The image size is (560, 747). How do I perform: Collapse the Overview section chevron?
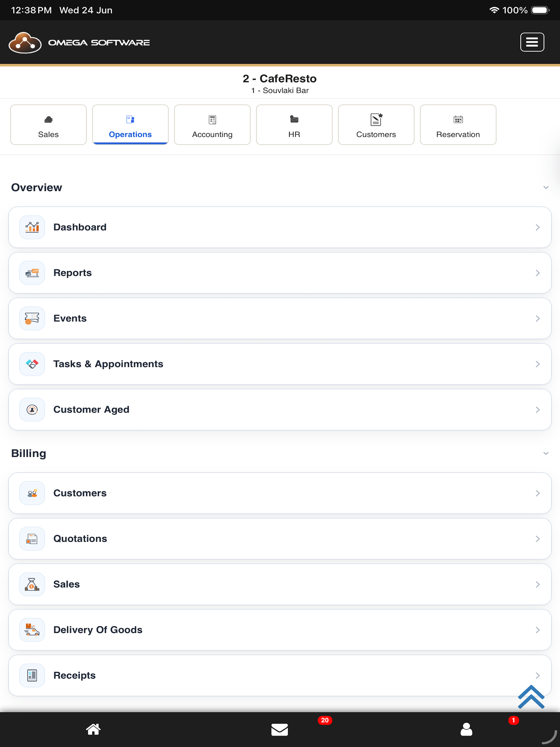(x=546, y=187)
